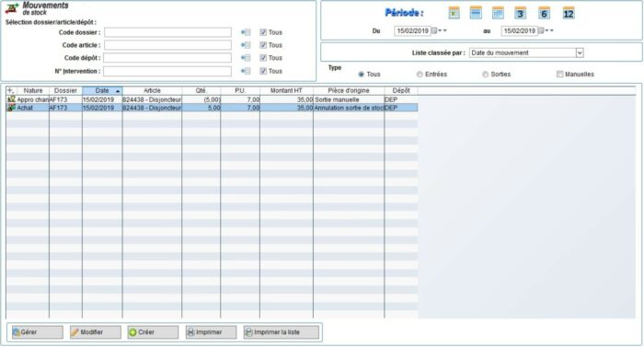Viewport: 644px width, 347px height.
Task: Click inside the Code dépôt input field
Action: (167, 58)
